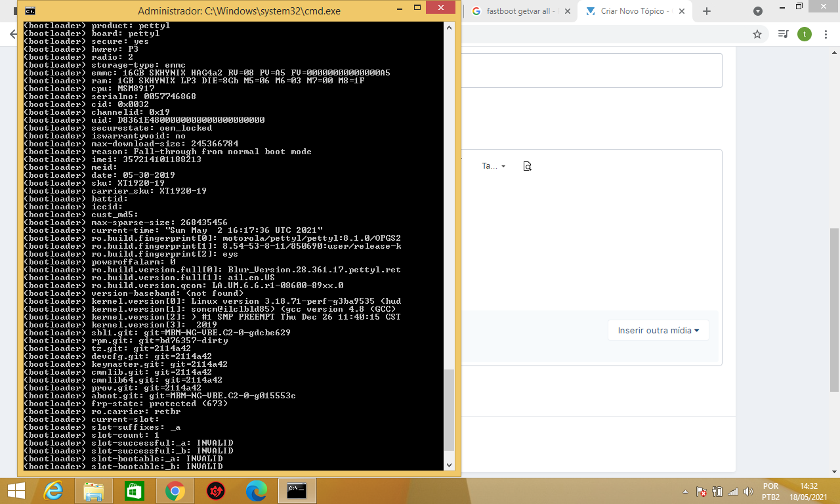Open Chrome media control icon

(782, 34)
